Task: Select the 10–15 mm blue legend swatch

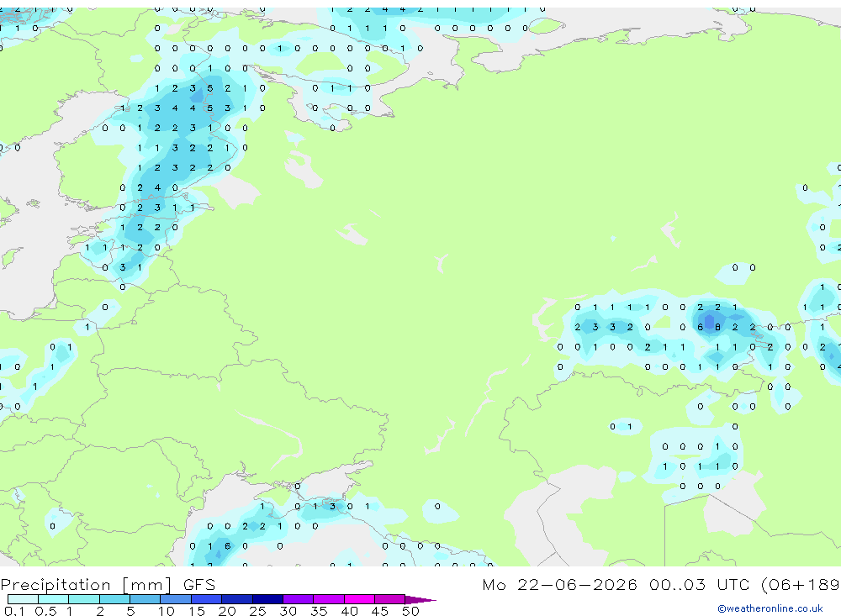Action: click(176, 599)
